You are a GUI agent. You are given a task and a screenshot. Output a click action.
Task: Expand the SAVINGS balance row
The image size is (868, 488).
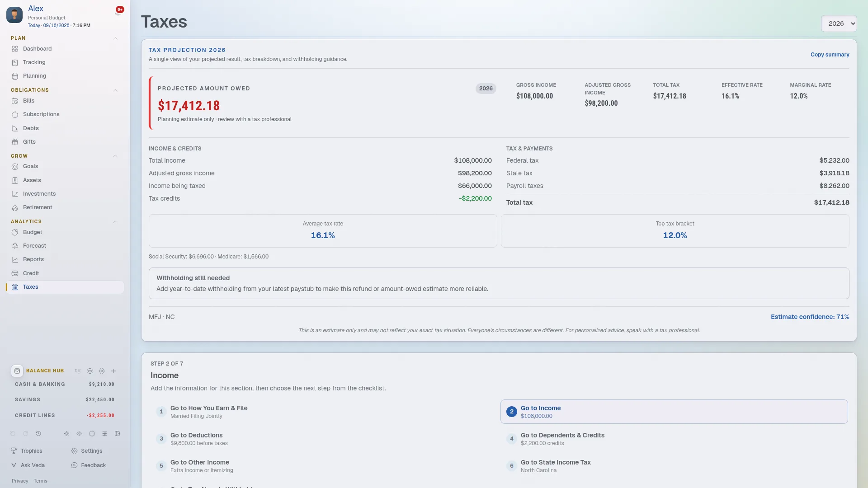coord(65,400)
